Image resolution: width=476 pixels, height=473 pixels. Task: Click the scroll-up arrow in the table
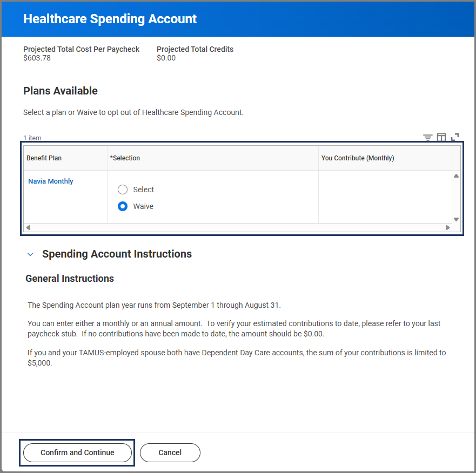(456, 176)
